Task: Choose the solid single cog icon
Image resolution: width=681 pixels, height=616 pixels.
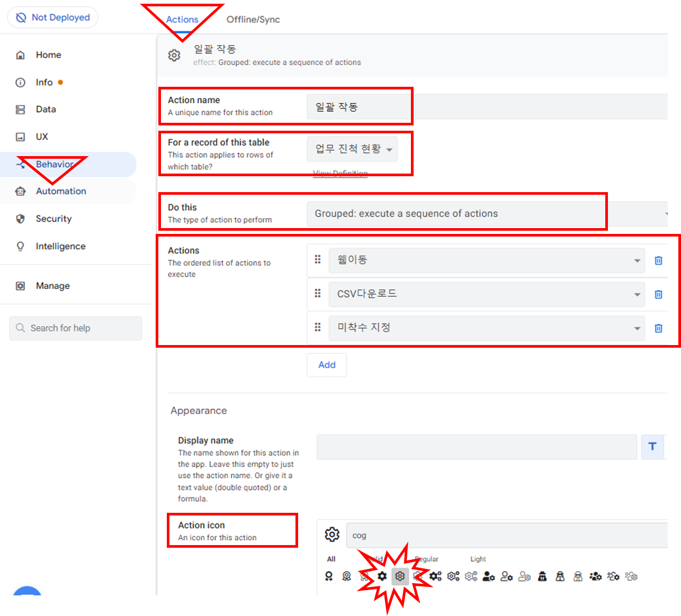Action: [382, 576]
